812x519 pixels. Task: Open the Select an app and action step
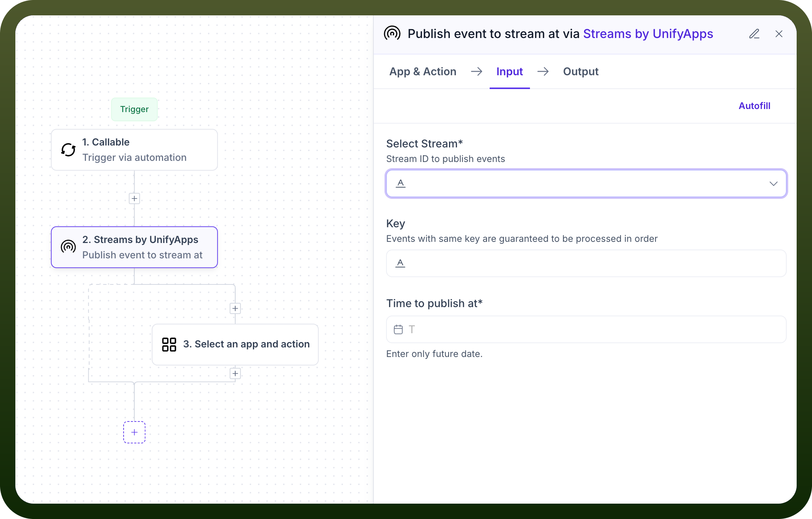[x=235, y=344]
